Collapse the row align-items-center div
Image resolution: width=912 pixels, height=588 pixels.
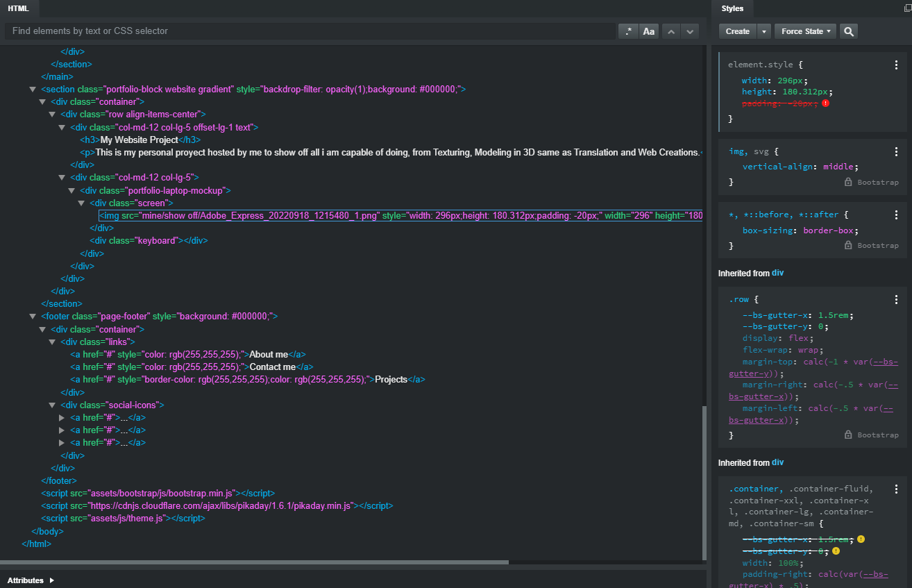click(51, 114)
